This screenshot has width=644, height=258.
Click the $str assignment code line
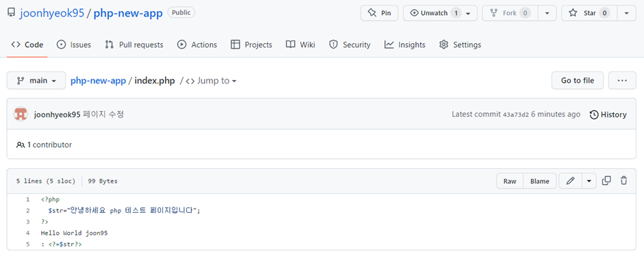pos(124,210)
